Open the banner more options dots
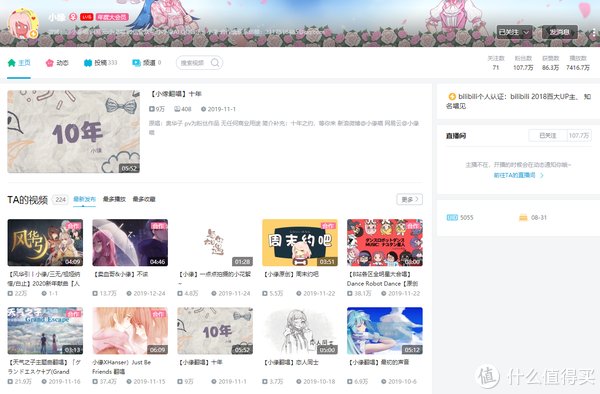Viewport: 600px width, 394px height. 593,33
